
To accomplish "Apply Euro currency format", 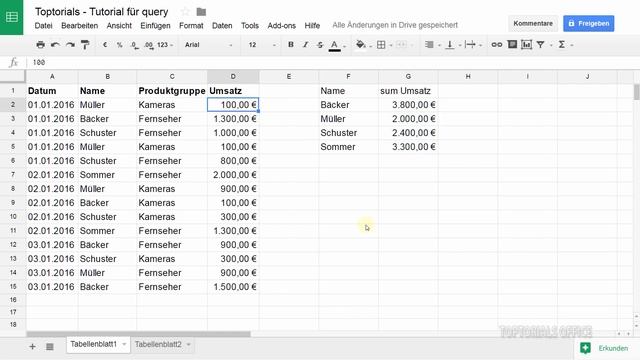I will [x=105, y=44].
